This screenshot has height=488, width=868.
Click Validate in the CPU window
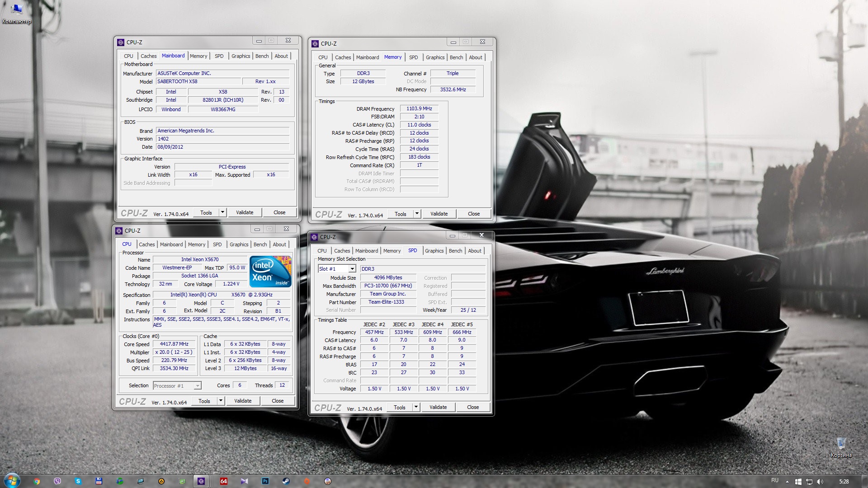pyautogui.click(x=243, y=401)
